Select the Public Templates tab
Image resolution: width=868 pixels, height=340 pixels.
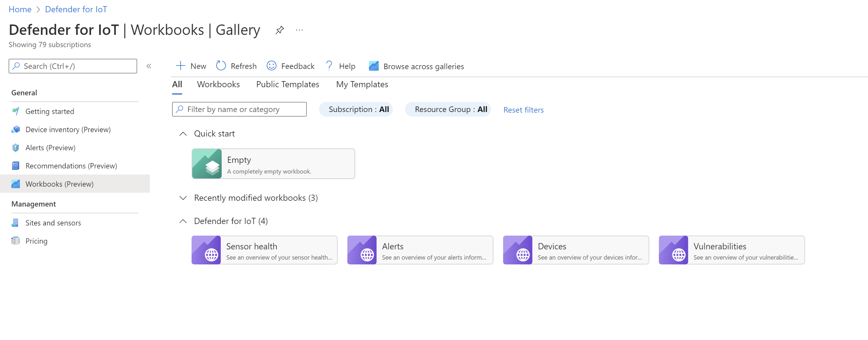coord(287,84)
